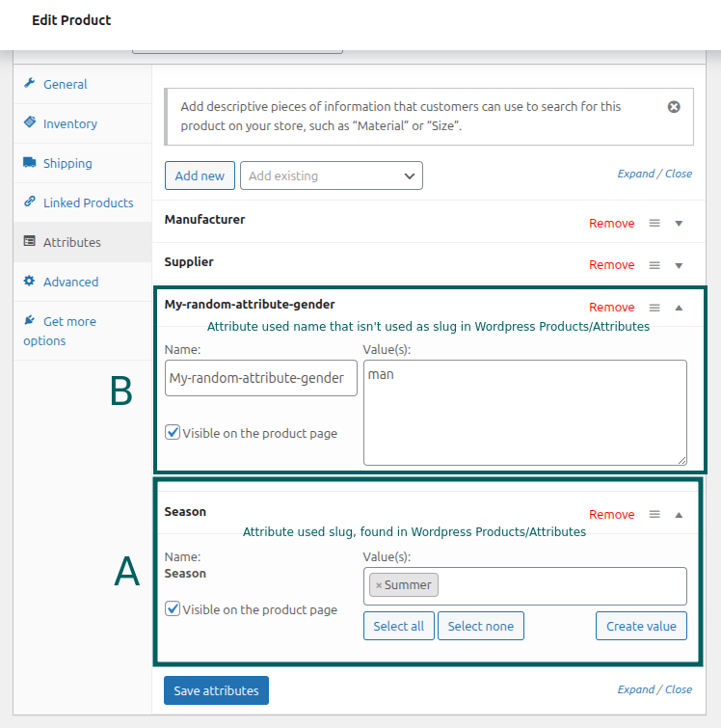Viewport: 721px width, 728px height.
Task: Dismiss the attribute info notice
Action: [x=674, y=107]
